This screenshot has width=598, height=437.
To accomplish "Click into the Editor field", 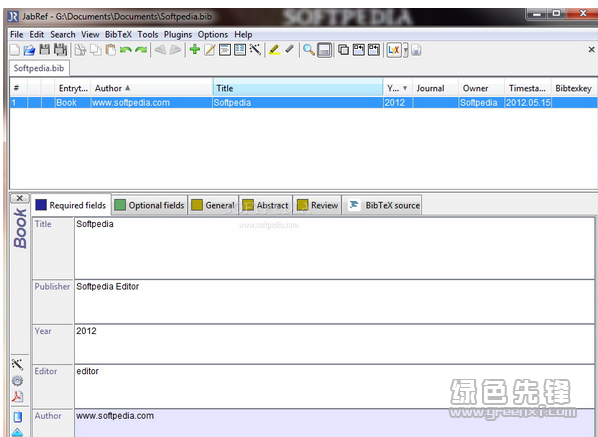I will point(334,386).
